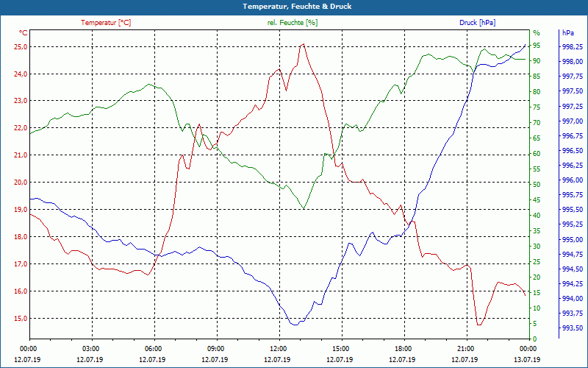
Task: Click the '997,50' pressure axis value
Action: click(x=573, y=91)
